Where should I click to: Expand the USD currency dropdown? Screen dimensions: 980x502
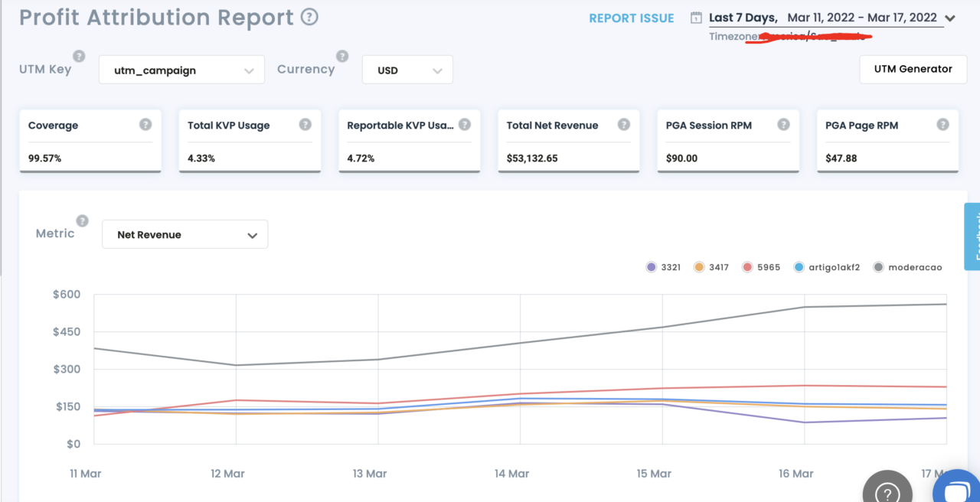407,70
